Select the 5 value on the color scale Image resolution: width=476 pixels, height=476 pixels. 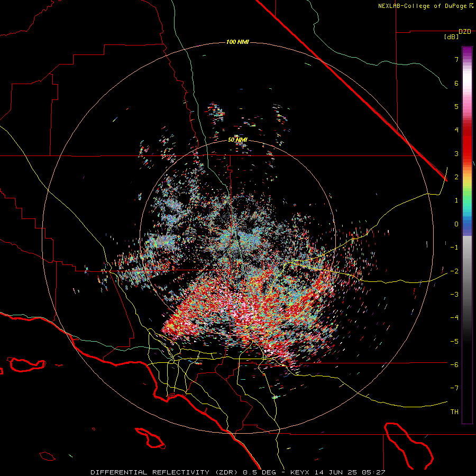pyautogui.click(x=456, y=106)
